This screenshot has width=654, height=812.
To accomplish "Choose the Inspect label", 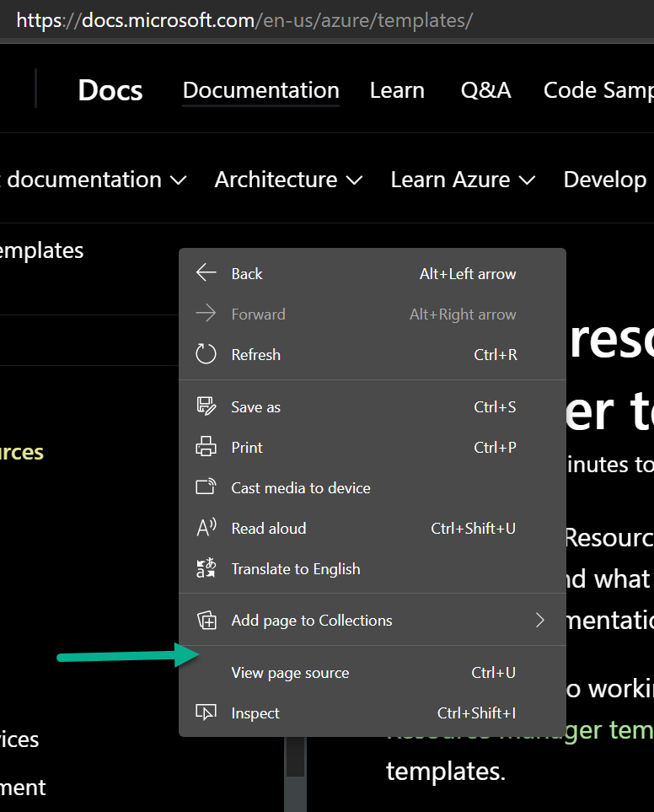I will click(x=255, y=713).
